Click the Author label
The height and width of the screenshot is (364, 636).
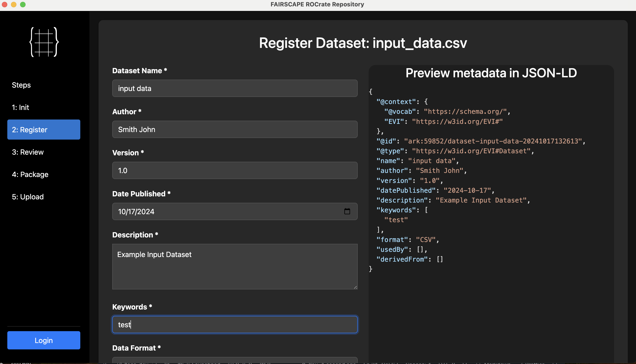(x=127, y=112)
